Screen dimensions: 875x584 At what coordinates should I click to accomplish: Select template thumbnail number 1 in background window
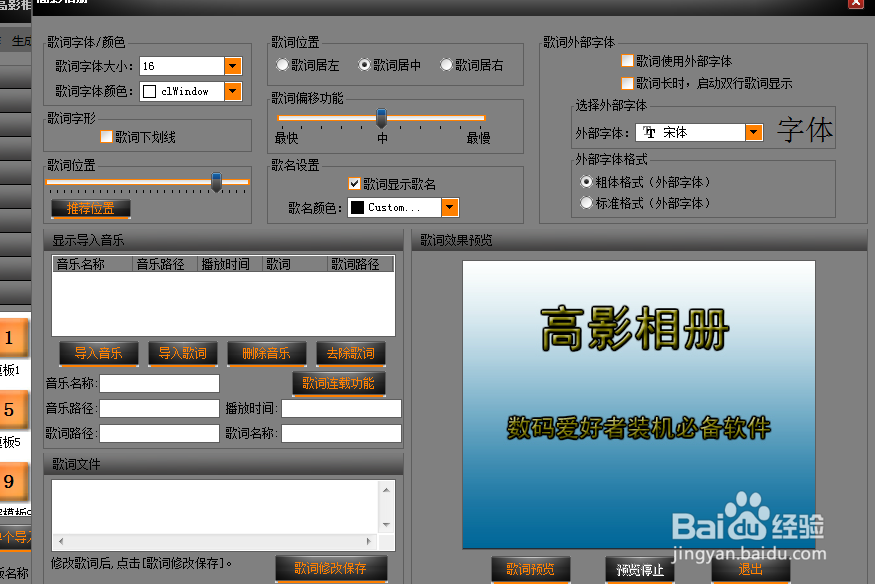[14, 337]
